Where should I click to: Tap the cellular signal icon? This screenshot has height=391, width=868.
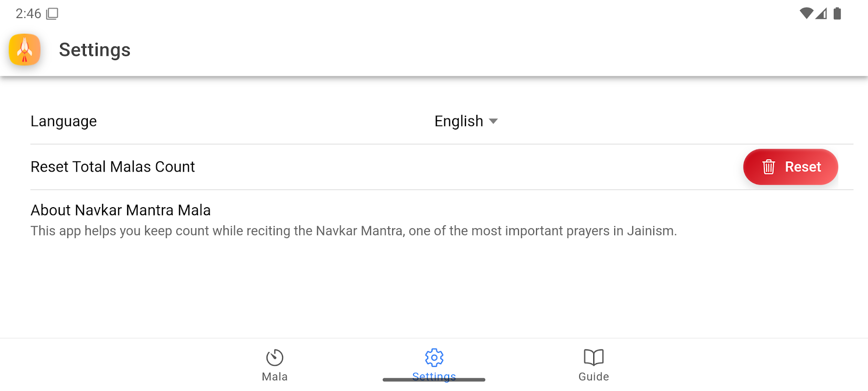(x=821, y=13)
